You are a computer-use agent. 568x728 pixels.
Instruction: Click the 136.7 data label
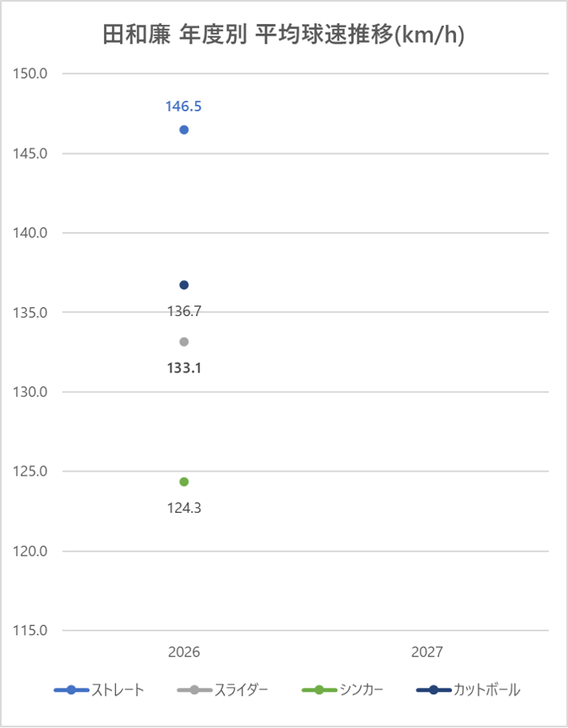click(183, 311)
